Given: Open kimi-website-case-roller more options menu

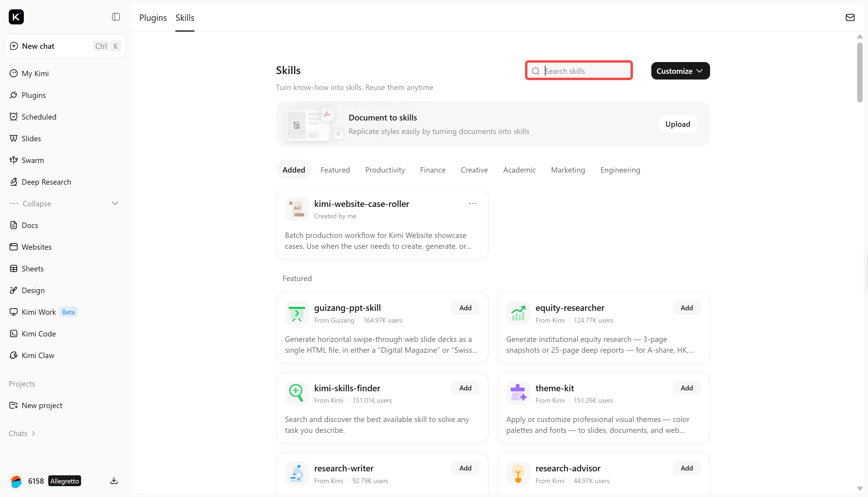Looking at the screenshot, I should pyautogui.click(x=473, y=203).
